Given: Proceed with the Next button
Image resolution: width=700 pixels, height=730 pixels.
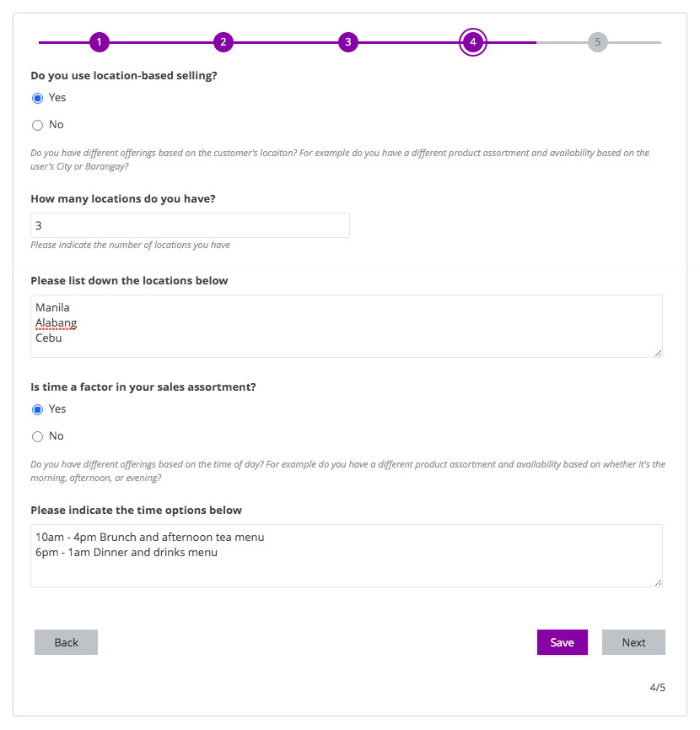Looking at the screenshot, I should (633, 642).
